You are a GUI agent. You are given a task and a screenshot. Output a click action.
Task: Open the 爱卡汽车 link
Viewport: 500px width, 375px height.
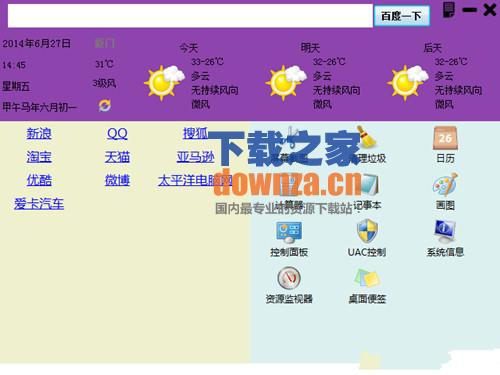point(39,204)
